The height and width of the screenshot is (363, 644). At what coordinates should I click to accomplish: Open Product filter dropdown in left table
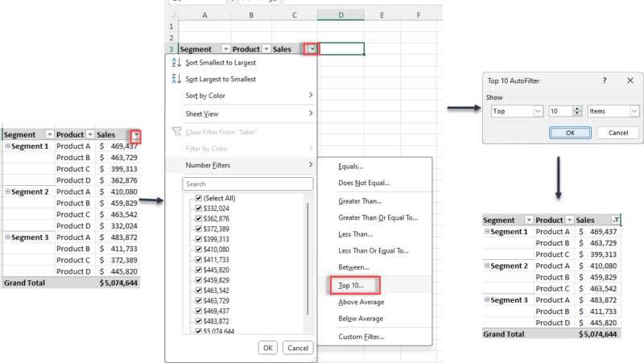point(90,134)
